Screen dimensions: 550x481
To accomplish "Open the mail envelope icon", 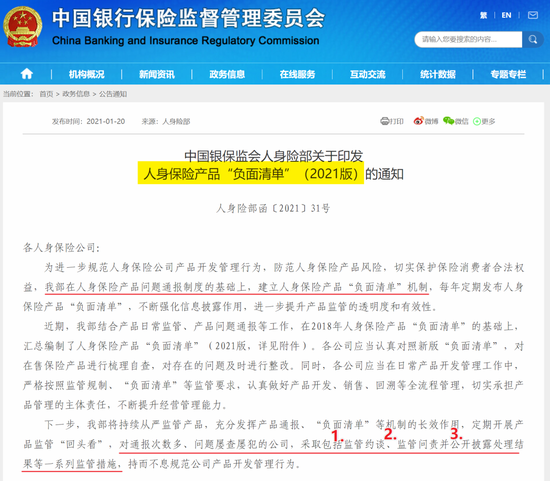I will [x=533, y=15].
